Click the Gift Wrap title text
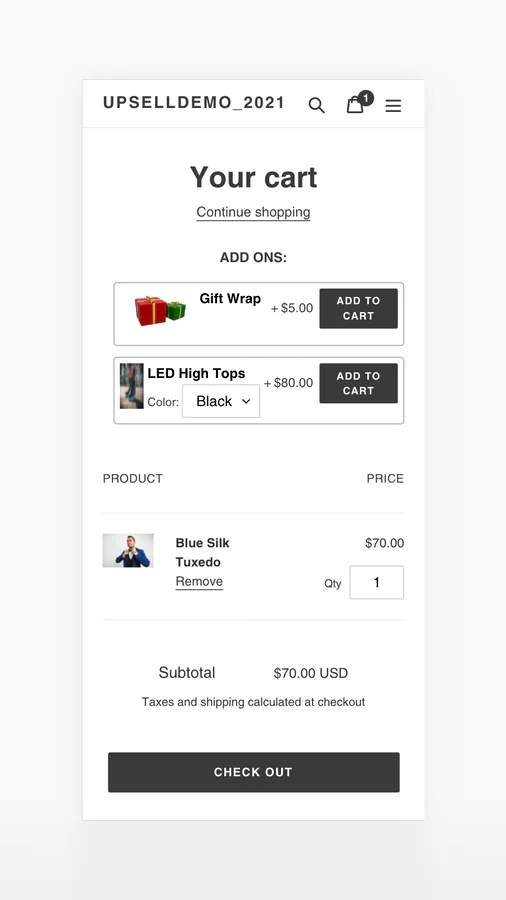Image resolution: width=506 pixels, height=900 pixels. [x=230, y=298]
